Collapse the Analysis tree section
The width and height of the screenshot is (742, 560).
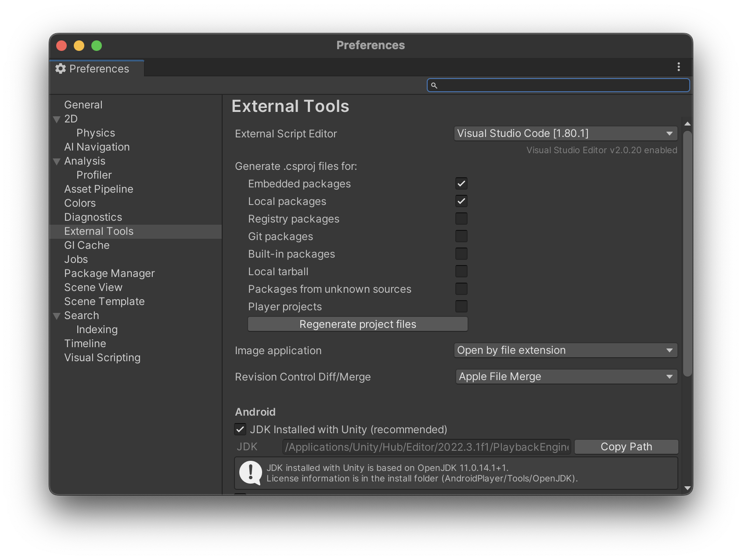click(57, 162)
